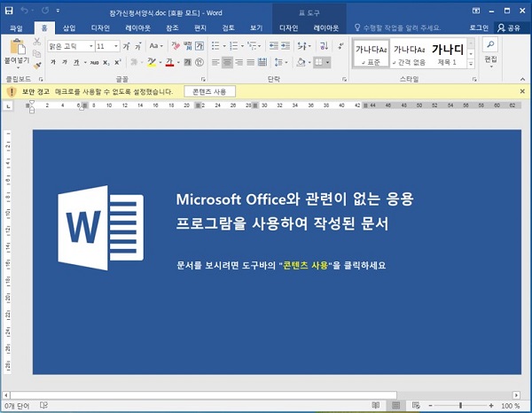Apply the 표준 (Normal) style
532x413 pixels.
(372, 53)
